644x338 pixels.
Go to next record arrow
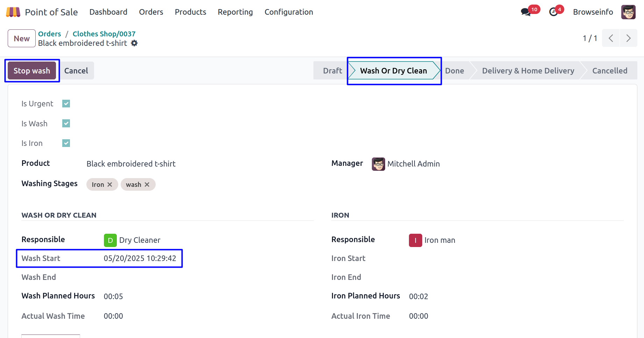pyautogui.click(x=628, y=38)
